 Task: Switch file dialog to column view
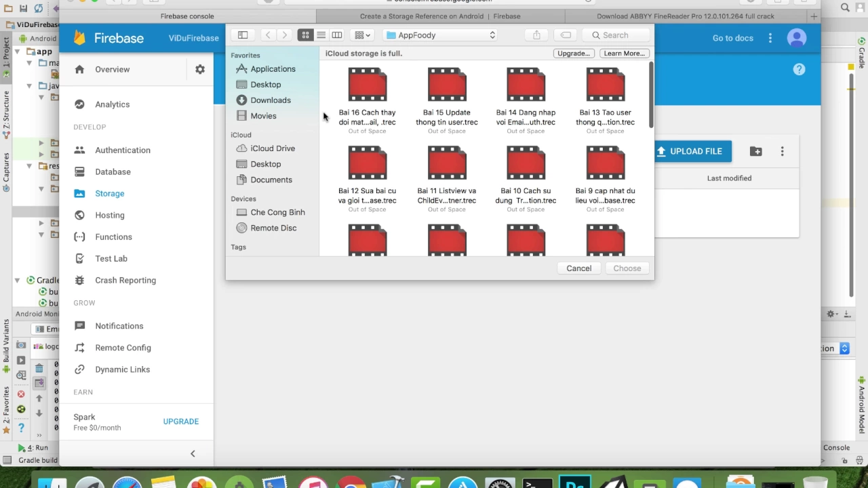[336, 35]
